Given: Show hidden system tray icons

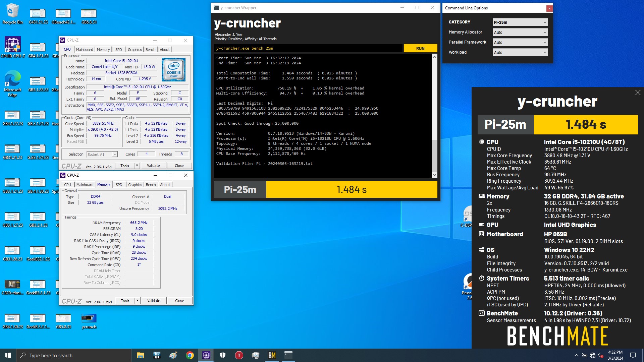Looking at the screenshot, I should click(576, 355).
